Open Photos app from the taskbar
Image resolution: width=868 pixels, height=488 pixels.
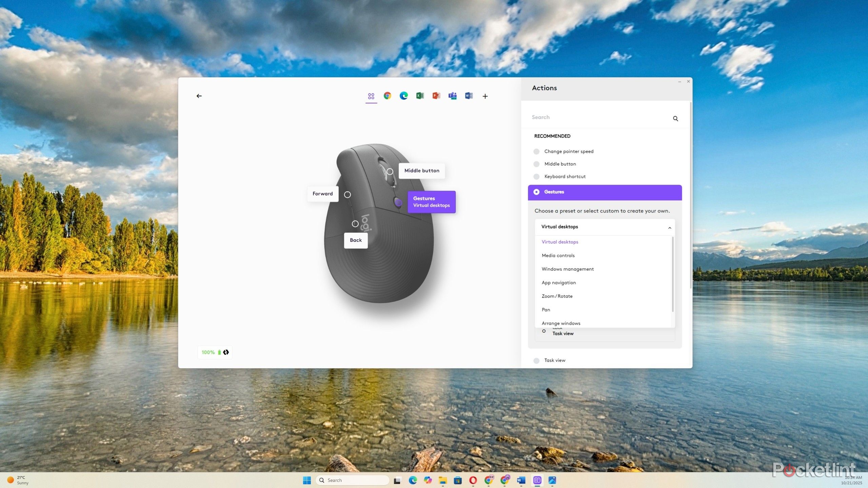coord(552,480)
